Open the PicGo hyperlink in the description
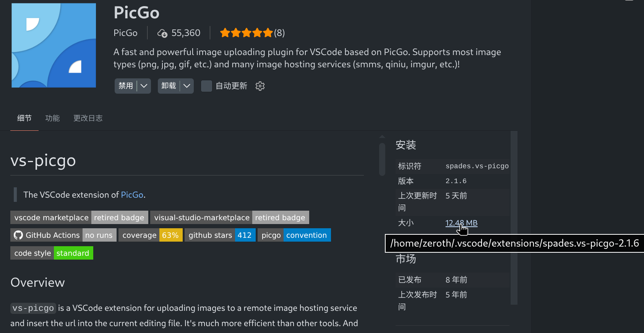The width and height of the screenshot is (644, 333). 131,195
